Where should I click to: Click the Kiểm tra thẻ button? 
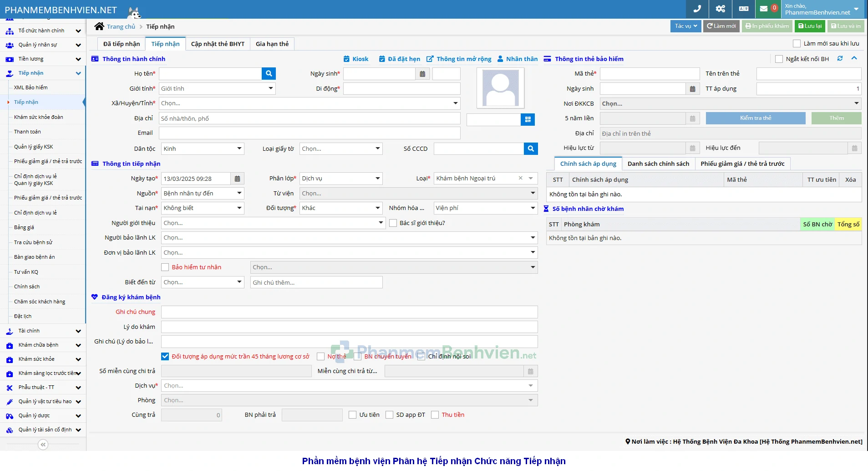click(755, 118)
